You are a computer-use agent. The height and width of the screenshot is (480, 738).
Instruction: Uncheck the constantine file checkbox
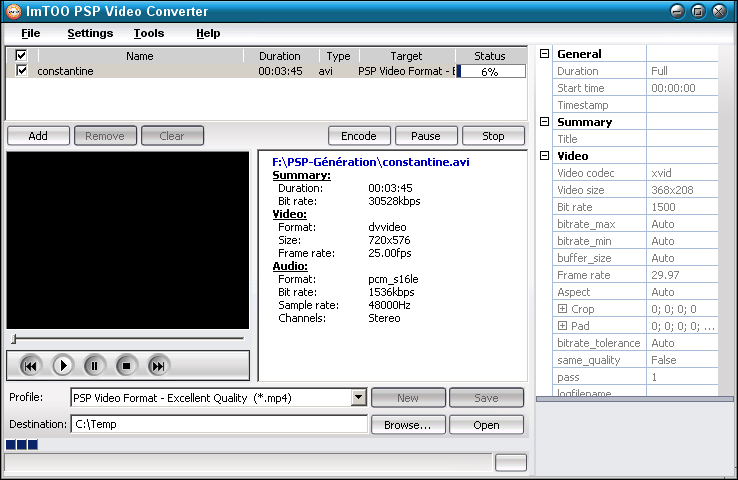21,71
